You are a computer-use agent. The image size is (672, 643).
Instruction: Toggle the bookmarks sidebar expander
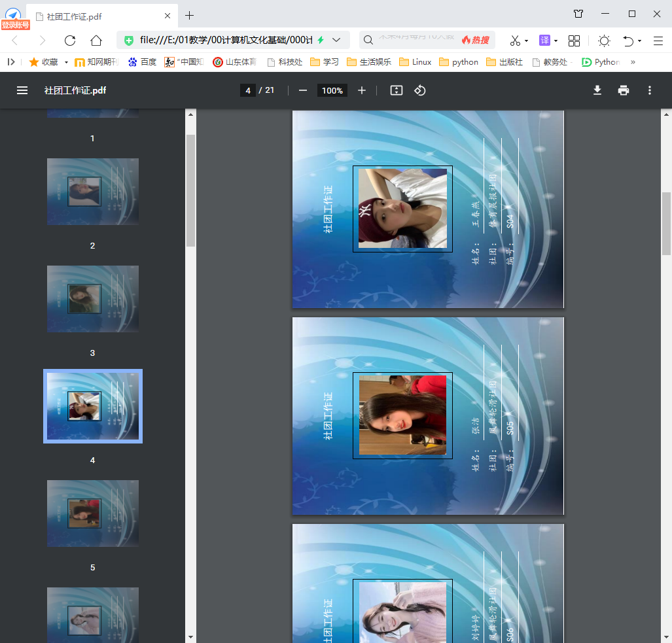click(11, 62)
